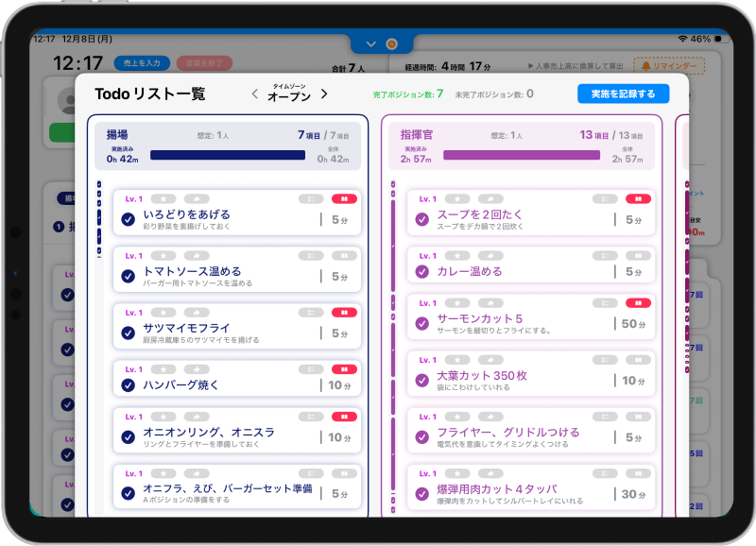Screen dimensions: 756x546
Task: Go to the next time zone with the right chevron
Action: point(324,94)
